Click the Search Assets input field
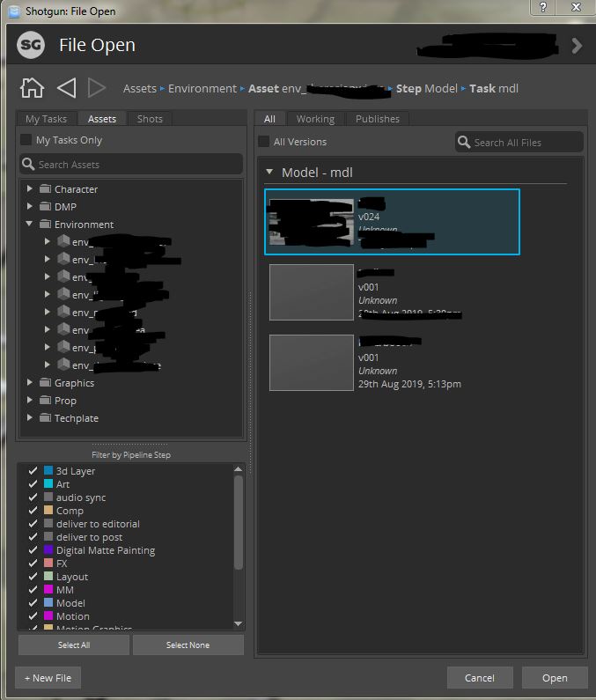Screen dimensions: 596x700 point(131,165)
